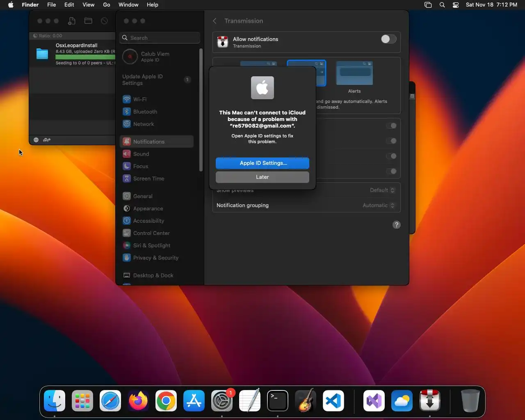Viewport: 525px width, 420px height.
Task: Select Wi-Fi in settings sidebar
Action: (157, 100)
